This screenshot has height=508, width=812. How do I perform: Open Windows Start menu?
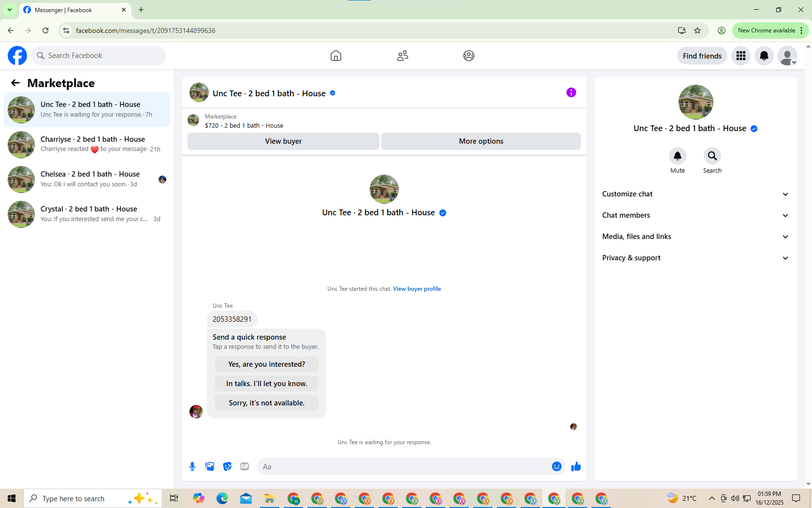click(12, 498)
